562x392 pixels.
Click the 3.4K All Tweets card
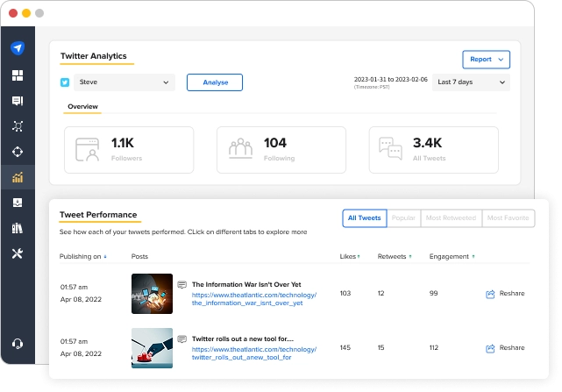point(434,150)
